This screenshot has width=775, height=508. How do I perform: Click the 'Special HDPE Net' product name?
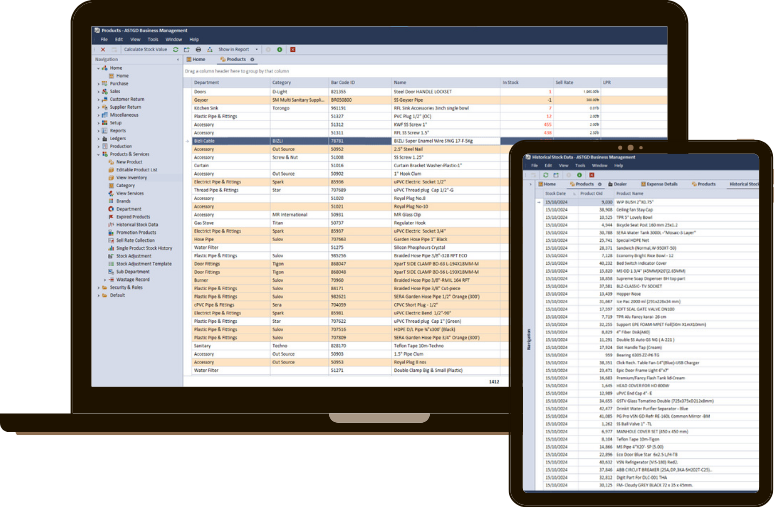tap(633, 240)
